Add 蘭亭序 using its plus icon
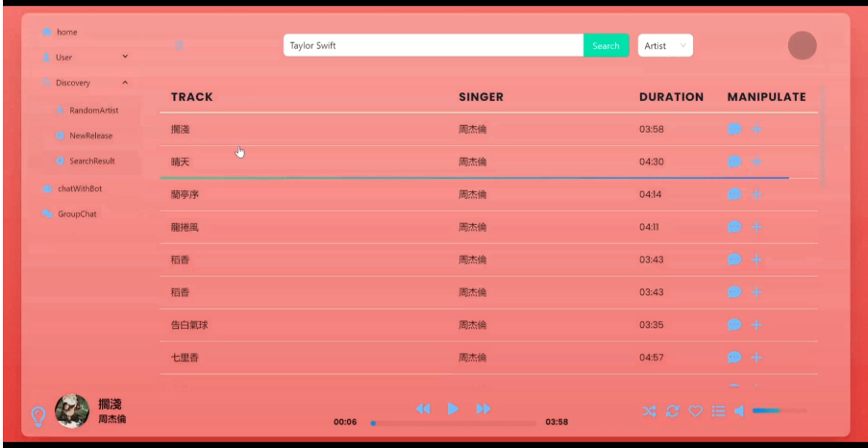 tap(756, 194)
